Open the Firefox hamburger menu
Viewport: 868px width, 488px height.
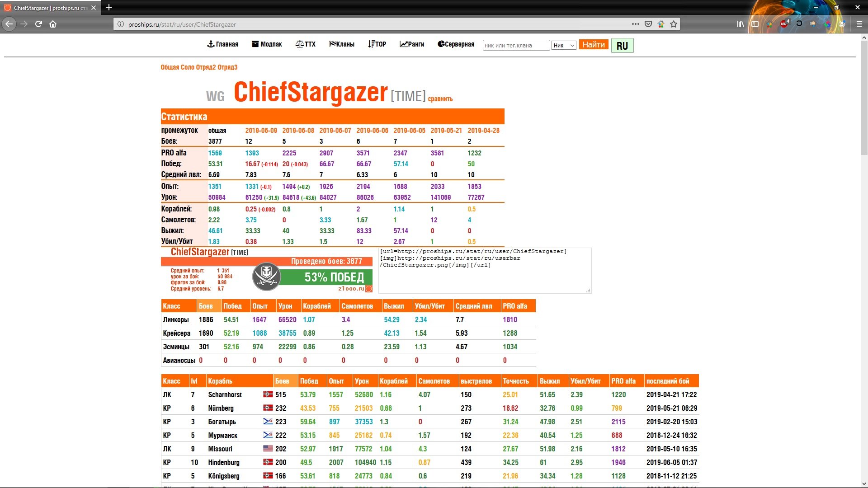(x=859, y=24)
